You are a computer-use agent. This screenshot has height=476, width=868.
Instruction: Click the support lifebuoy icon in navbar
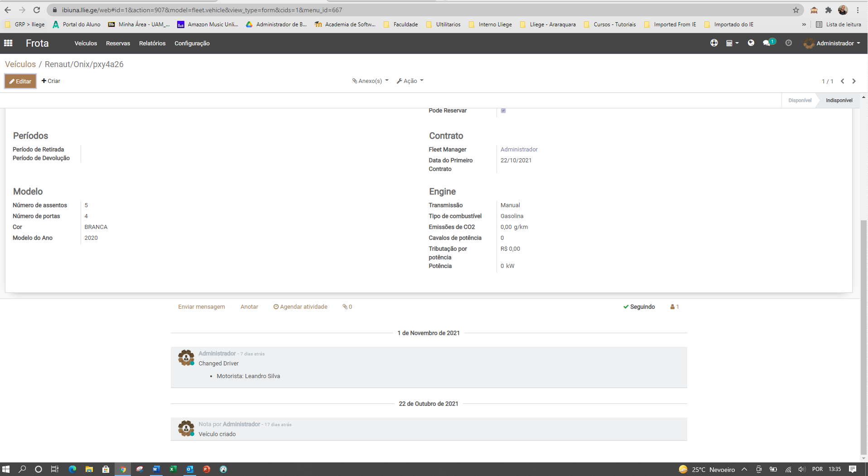pos(714,43)
